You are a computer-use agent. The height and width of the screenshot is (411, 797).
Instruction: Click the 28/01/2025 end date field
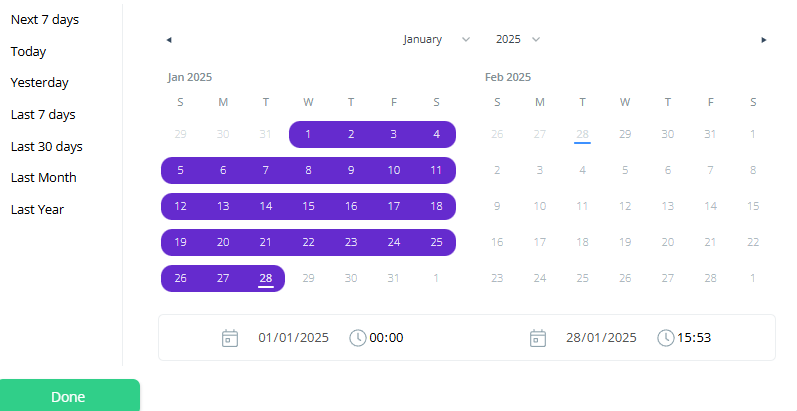tap(601, 338)
